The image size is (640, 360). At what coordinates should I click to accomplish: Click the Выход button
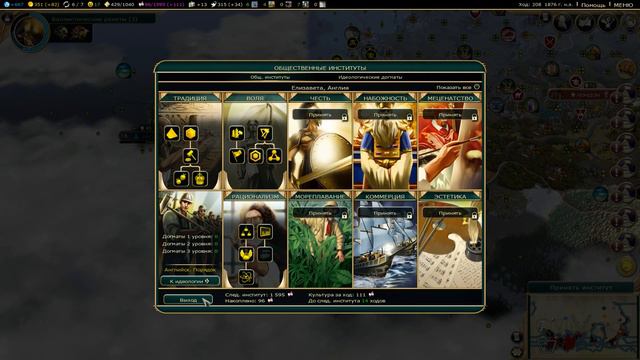[x=188, y=300]
